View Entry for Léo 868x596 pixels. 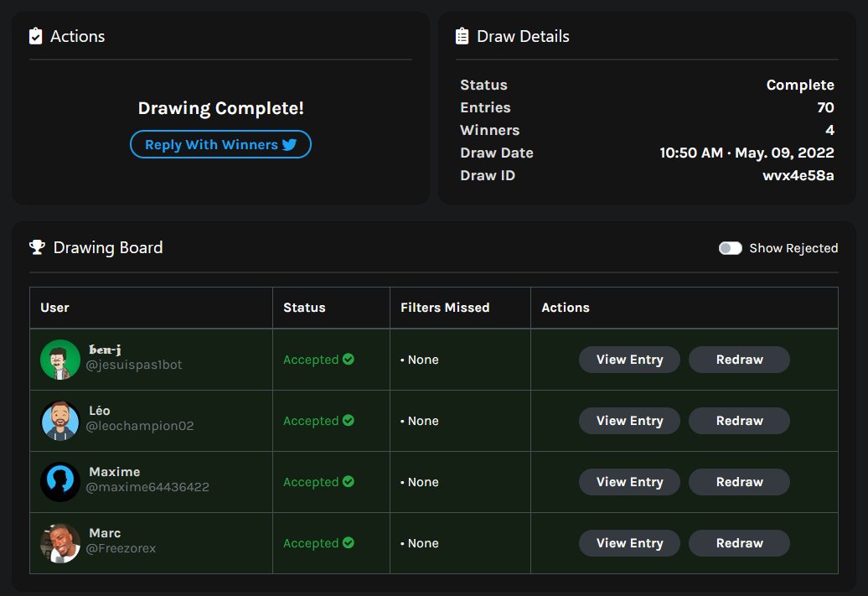coord(629,421)
